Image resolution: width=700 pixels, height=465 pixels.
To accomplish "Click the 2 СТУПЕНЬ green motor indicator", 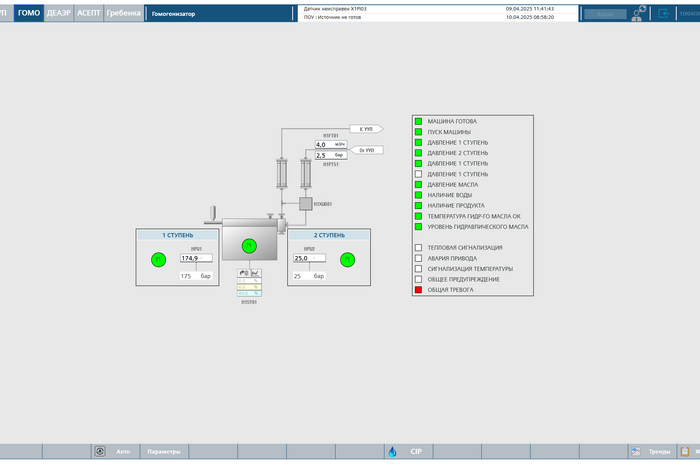I will tap(347, 260).
